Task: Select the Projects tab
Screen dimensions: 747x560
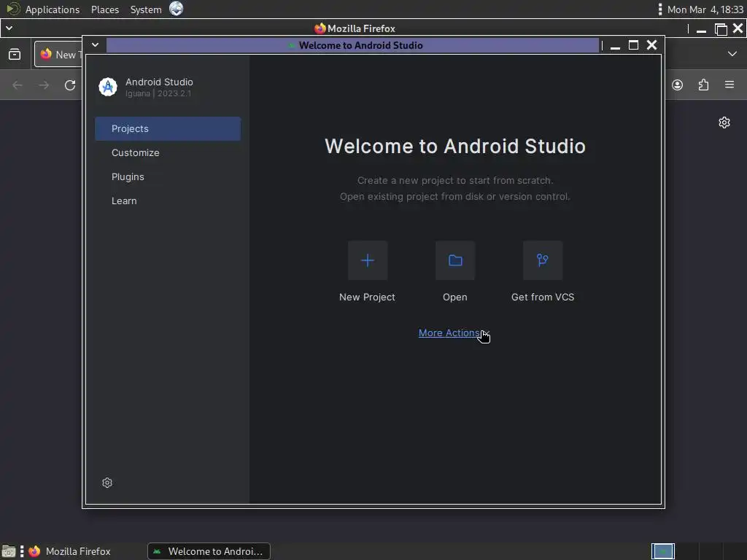Action: point(168,128)
